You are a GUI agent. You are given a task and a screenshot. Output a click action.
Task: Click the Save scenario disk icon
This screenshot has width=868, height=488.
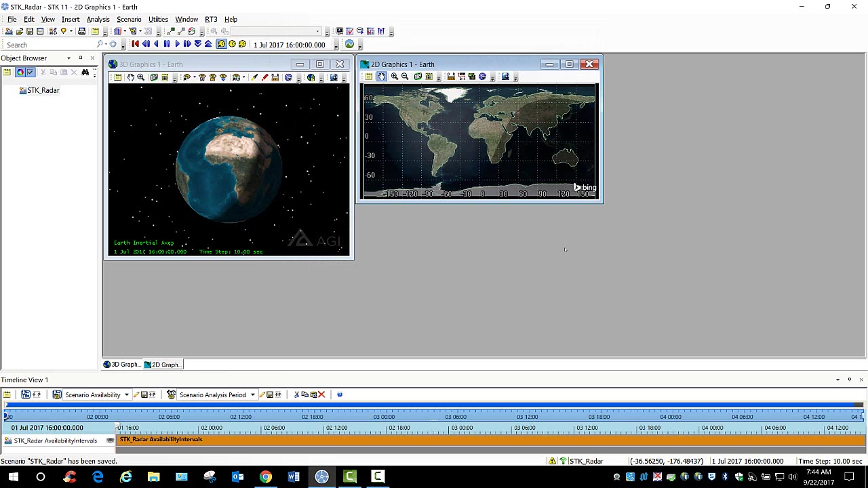tap(29, 31)
